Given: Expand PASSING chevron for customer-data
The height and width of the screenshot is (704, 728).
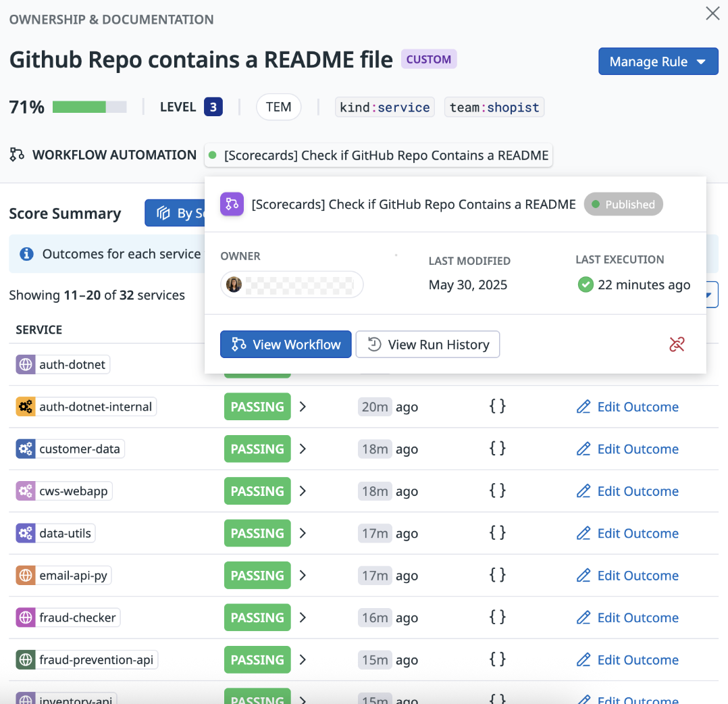Looking at the screenshot, I should click(303, 449).
